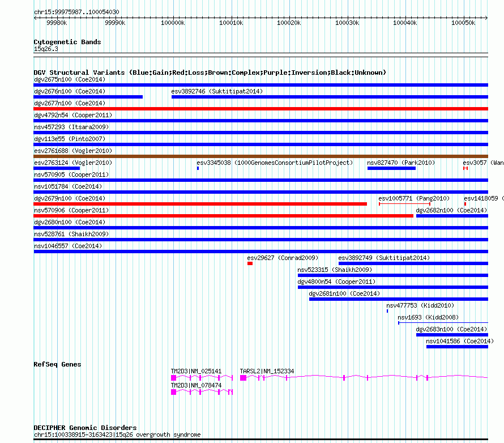Viewport: 504px width, 443px height.
Task: Click the blue bar under dgv4800n54 (Cooper2011)
Action: click(393, 287)
